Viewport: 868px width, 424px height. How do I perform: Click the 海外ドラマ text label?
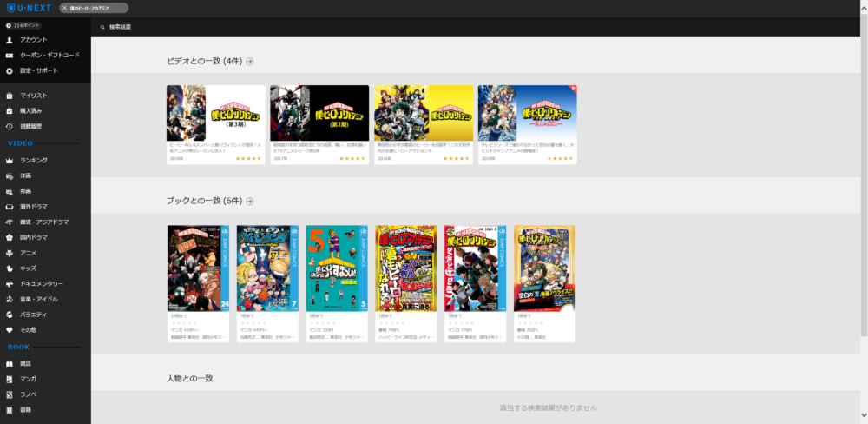click(34, 207)
